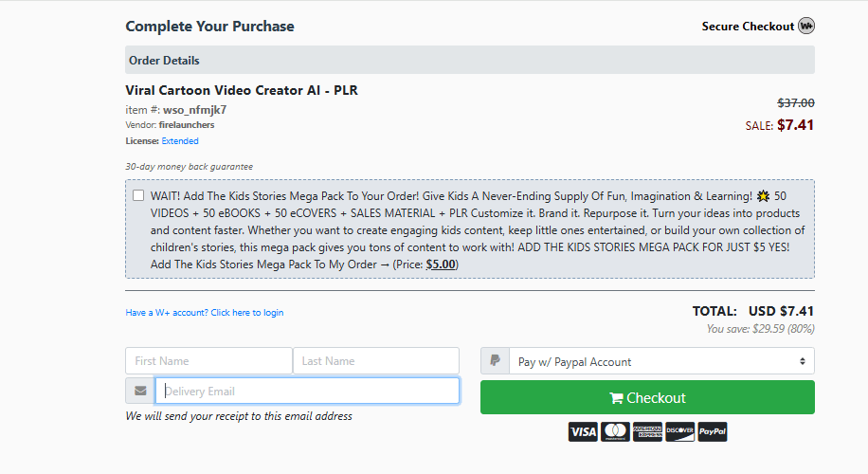Image resolution: width=868 pixels, height=474 pixels.
Task: Click the shopping cart icon on Checkout
Action: point(616,398)
